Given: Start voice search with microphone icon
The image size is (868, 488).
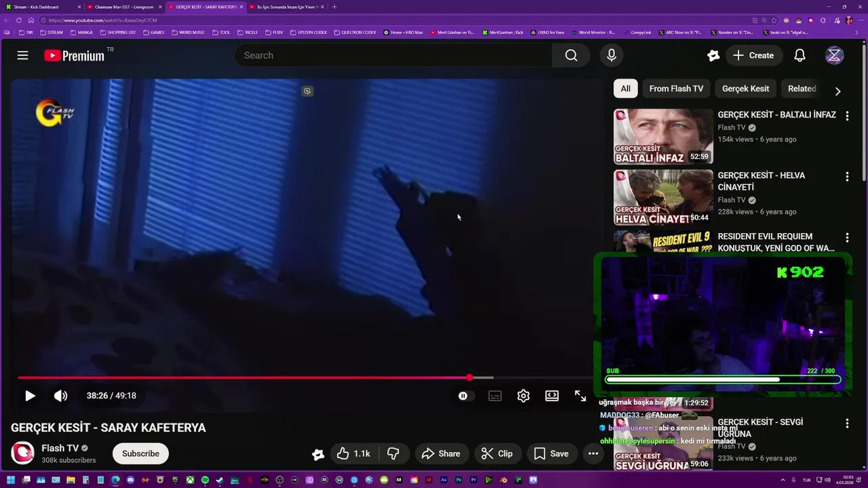Looking at the screenshot, I should point(612,56).
